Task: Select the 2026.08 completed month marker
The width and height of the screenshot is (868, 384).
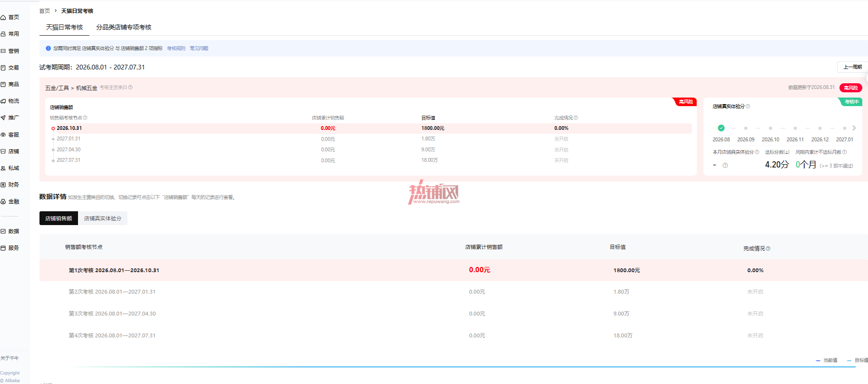Action: click(x=721, y=128)
